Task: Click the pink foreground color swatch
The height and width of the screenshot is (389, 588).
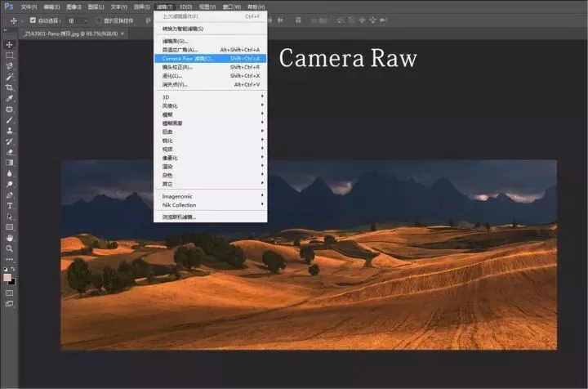Action: (7, 277)
